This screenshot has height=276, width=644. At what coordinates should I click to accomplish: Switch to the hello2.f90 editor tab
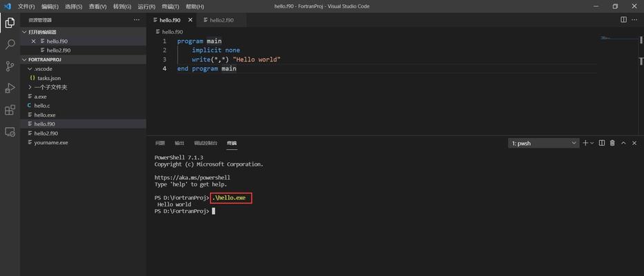221,20
